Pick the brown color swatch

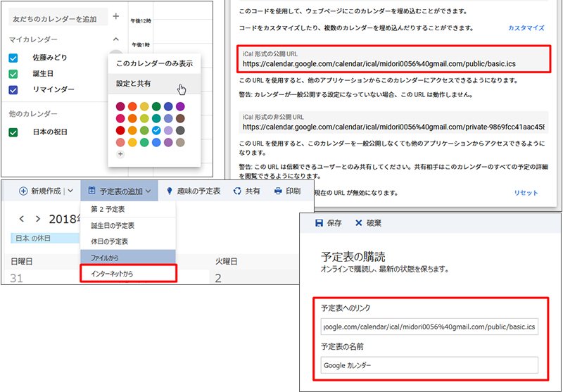coord(180,118)
